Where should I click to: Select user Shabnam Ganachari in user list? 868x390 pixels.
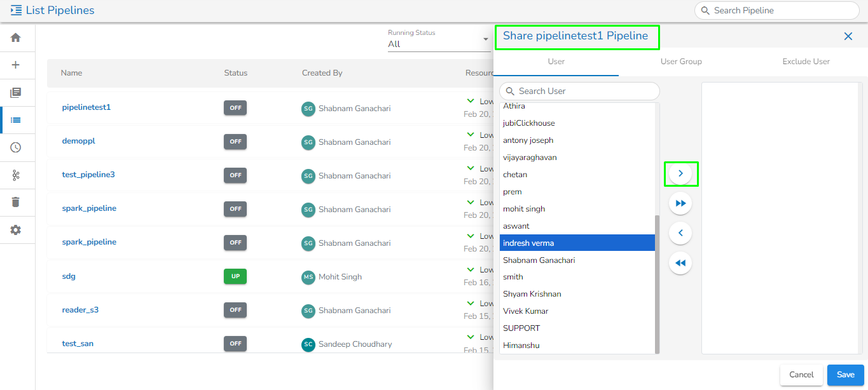(577, 260)
